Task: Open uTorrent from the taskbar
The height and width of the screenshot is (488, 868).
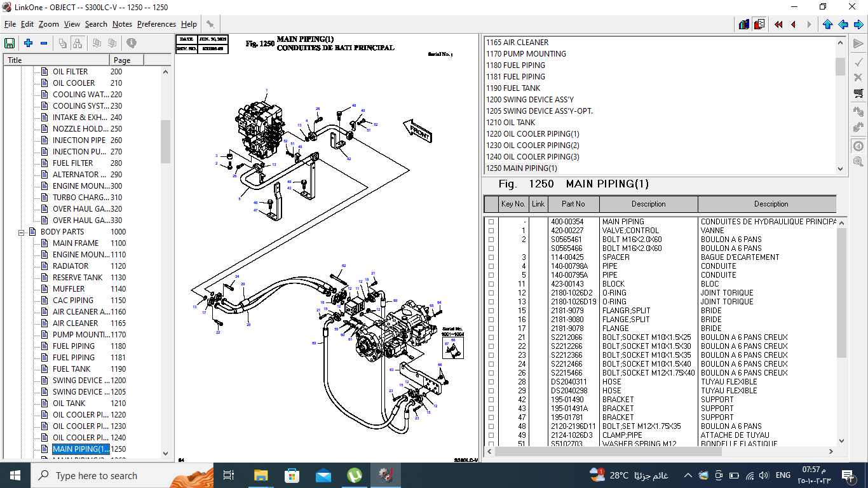Action: point(354,475)
